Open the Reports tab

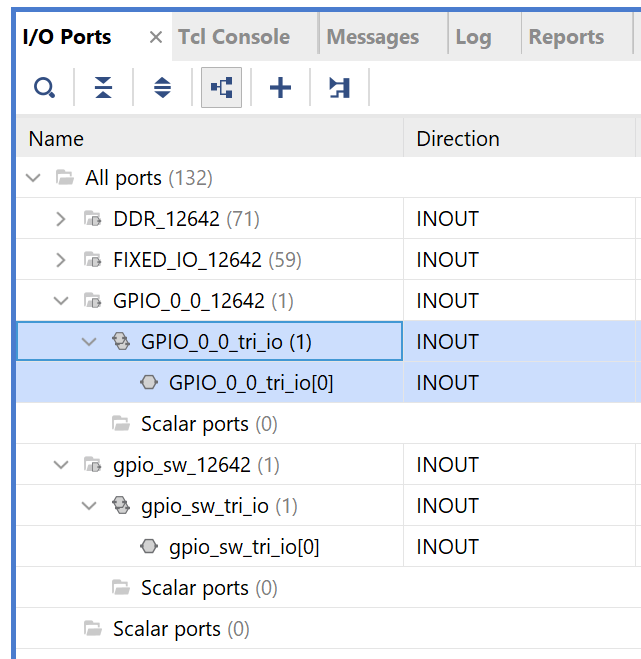566,37
